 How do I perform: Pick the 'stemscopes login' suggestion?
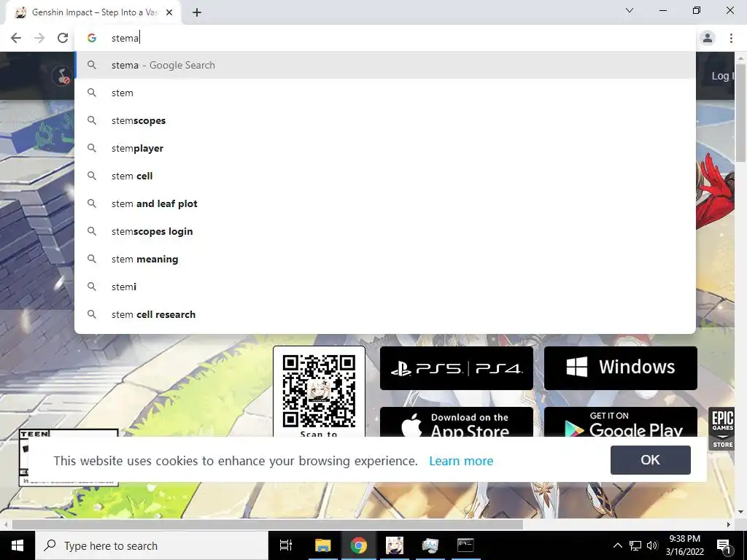(x=385, y=231)
